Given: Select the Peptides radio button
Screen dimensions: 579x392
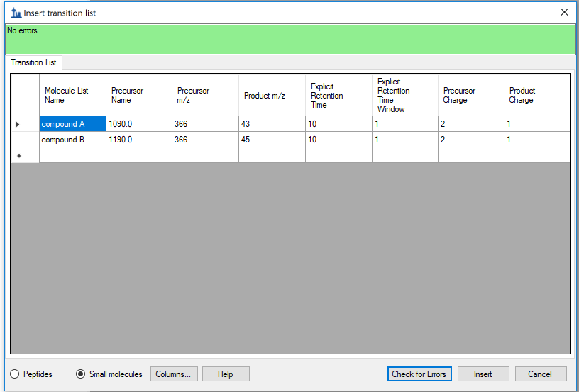Looking at the screenshot, I should coord(15,374).
